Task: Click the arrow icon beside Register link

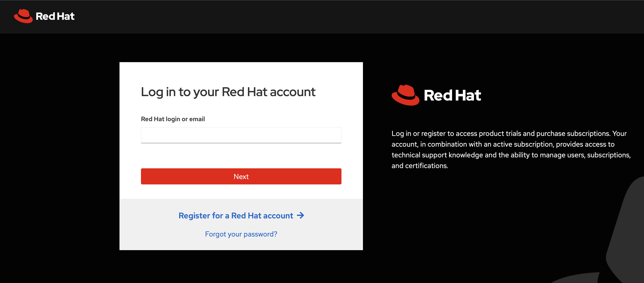Action: (x=300, y=215)
